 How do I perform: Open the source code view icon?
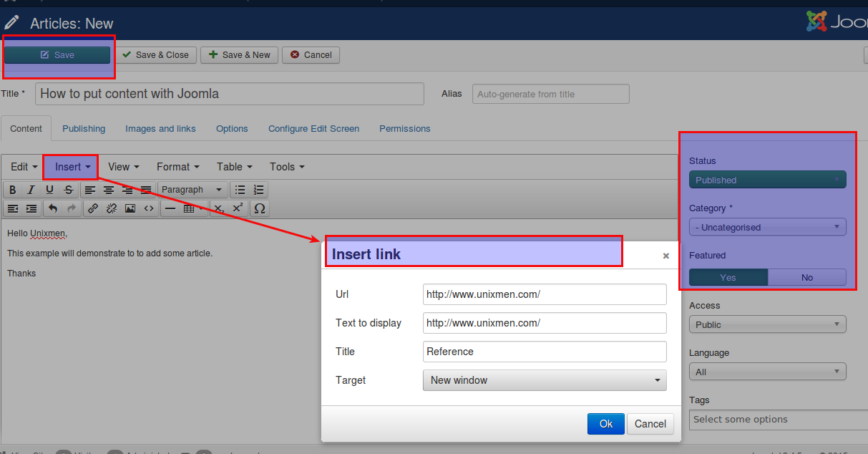pyautogui.click(x=148, y=208)
